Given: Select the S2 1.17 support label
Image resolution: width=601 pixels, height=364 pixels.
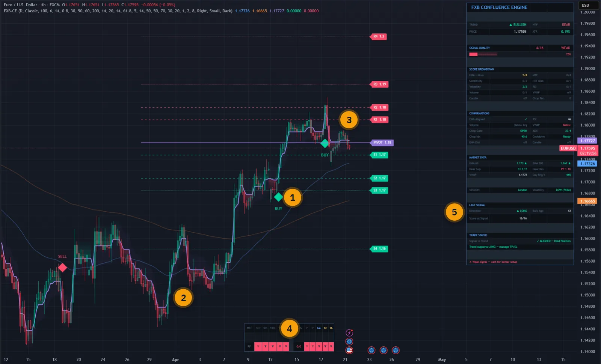Looking at the screenshot, I should tap(379, 178).
